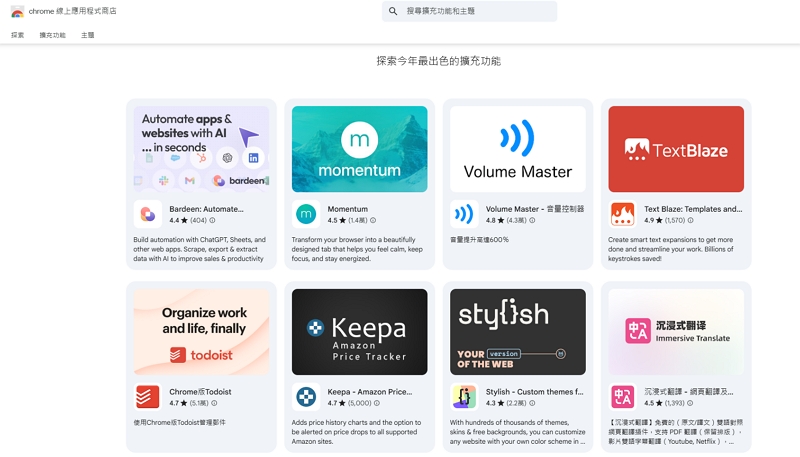The height and width of the screenshot is (457, 800).
Task: Click info icon beside Text Blaze rating
Action: 690,220
